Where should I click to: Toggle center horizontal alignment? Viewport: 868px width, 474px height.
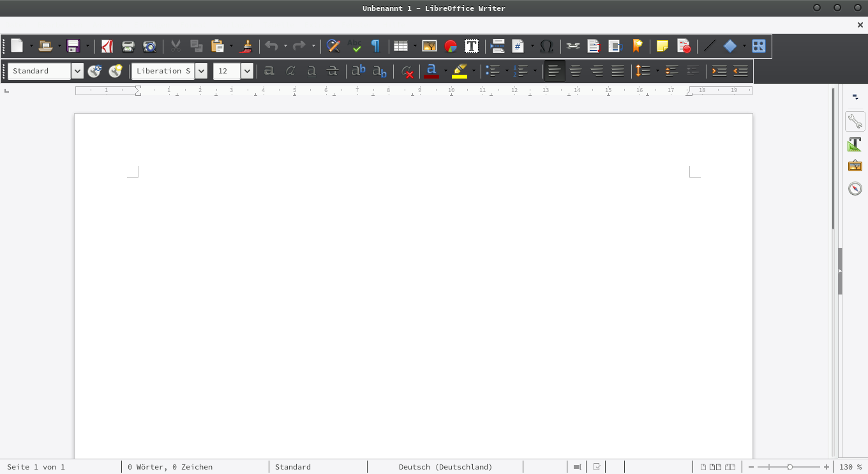pyautogui.click(x=576, y=71)
